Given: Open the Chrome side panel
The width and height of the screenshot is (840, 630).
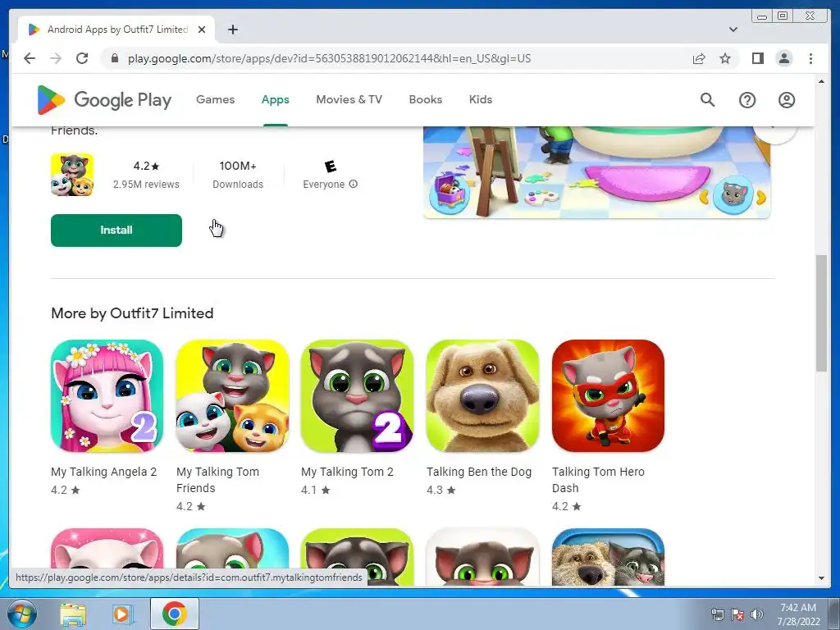Looking at the screenshot, I should click(757, 58).
